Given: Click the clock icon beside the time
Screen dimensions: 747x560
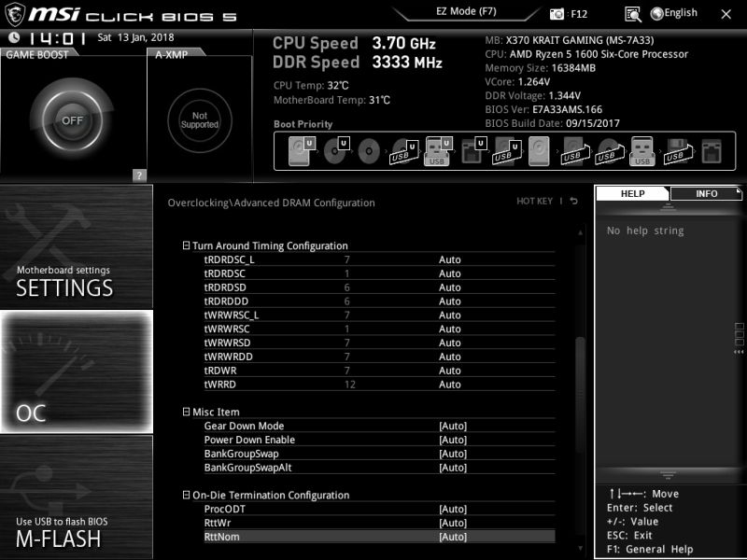Looking at the screenshot, I should click(14, 37).
